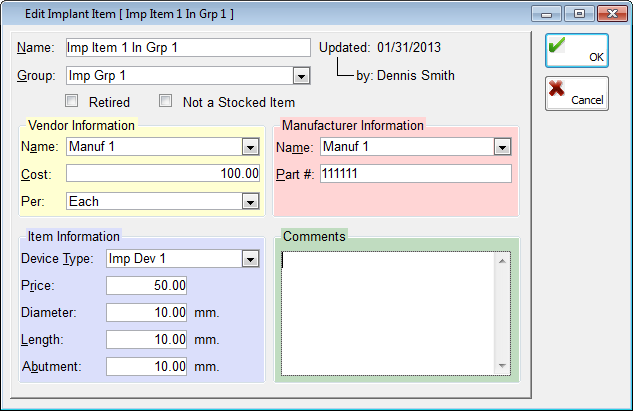Click the Comments scrollbar down arrow
The image size is (633, 411).
[503, 367]
